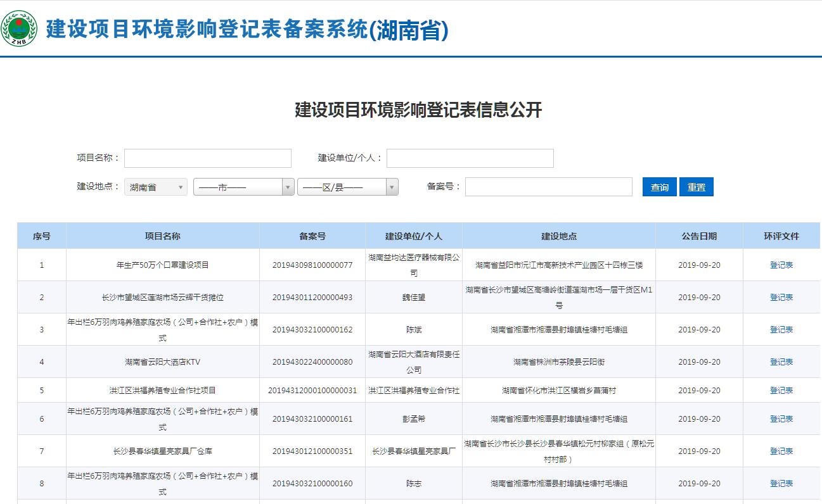
Task: Click the 公告日期 column header
Action: pyautogui.click(x=699, y=236)
